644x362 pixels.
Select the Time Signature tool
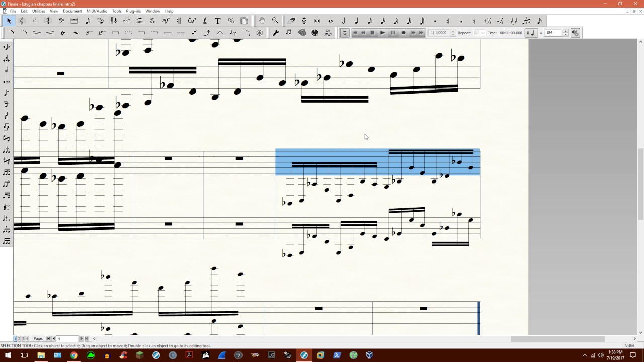[x=48, y=21]
